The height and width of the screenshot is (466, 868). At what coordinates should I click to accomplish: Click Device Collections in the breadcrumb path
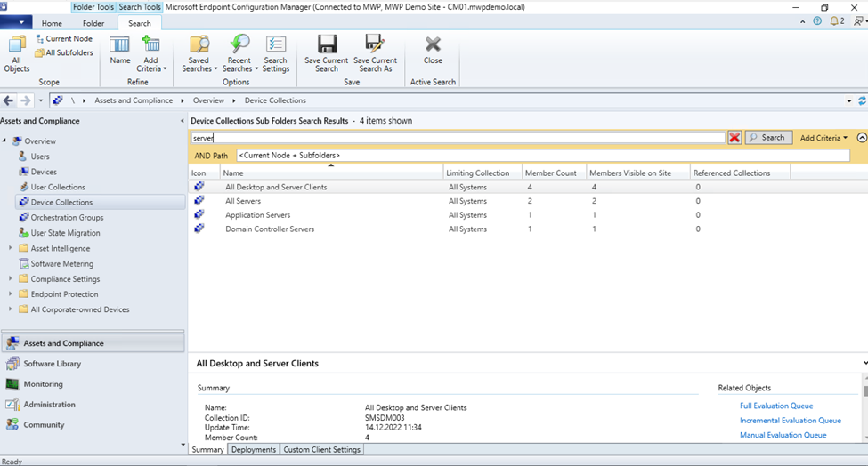click(275, 100)
